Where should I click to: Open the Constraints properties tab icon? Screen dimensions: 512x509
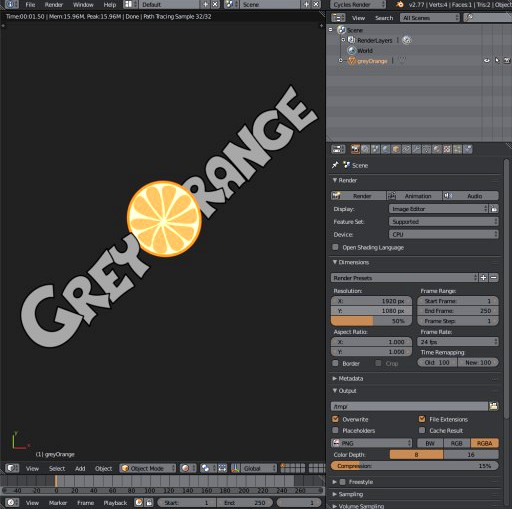tap(406, 149)
